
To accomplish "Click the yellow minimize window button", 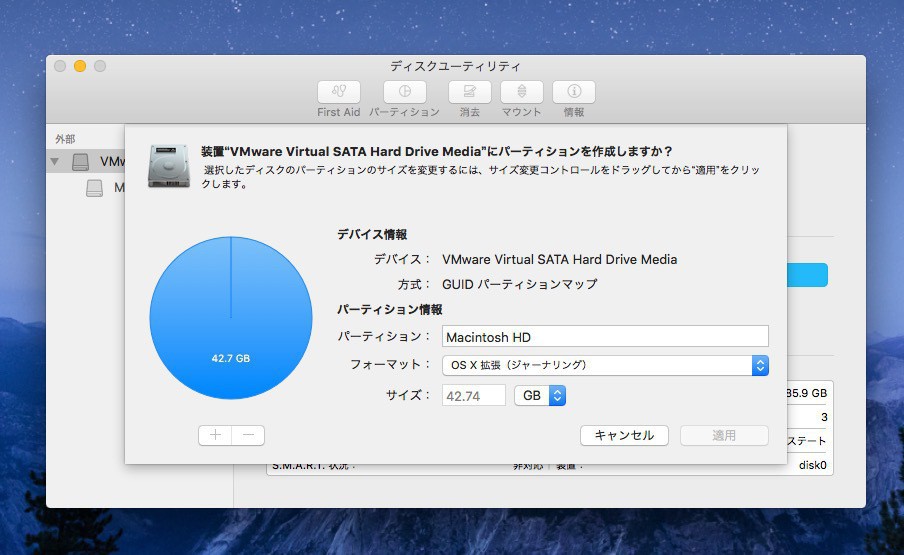I will click(x=80, y=66).
